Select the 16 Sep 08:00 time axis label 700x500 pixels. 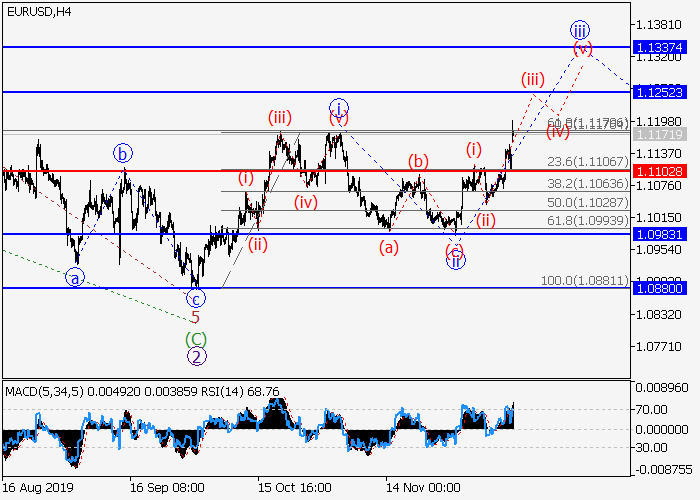[167, 489]
